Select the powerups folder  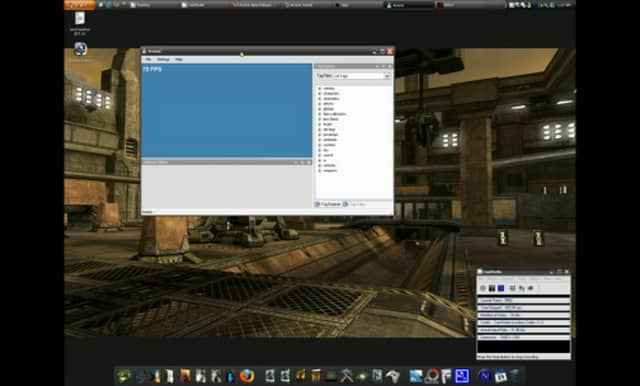click(330, 135)
